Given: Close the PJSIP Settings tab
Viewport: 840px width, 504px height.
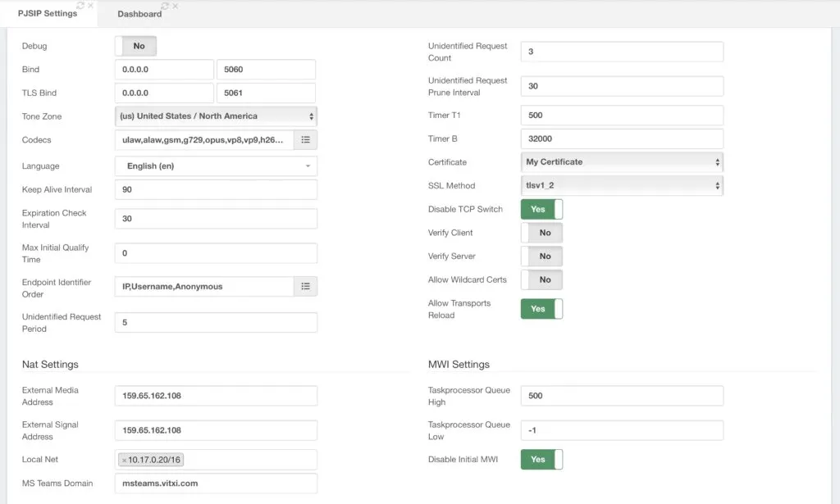Looking at the screenshot, I should (90, 6).
